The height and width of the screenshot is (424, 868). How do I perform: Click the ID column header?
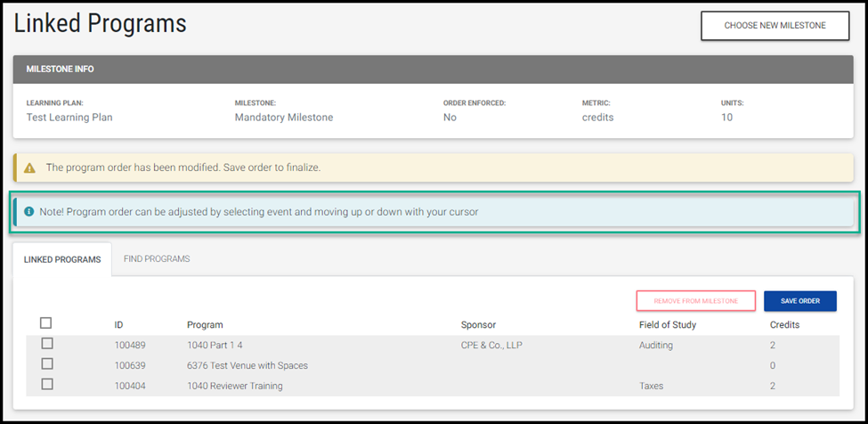(x=118, y=325)
